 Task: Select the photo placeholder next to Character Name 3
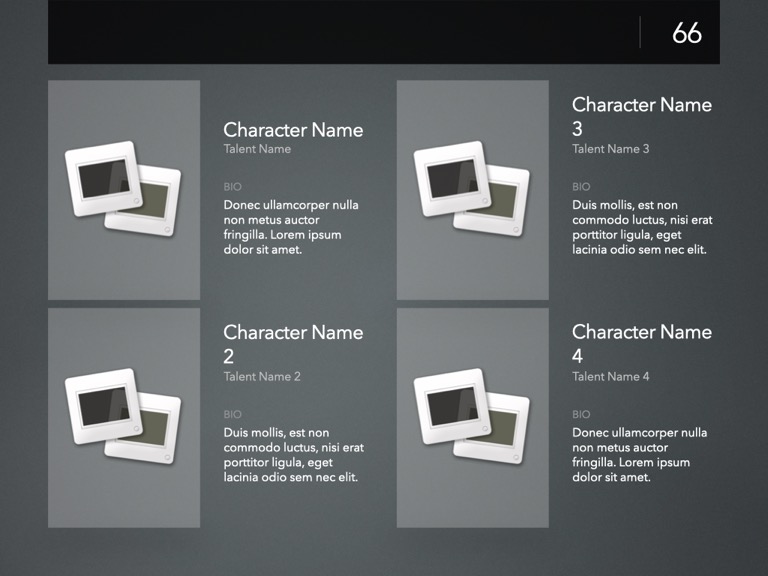[x=472, y=190]
